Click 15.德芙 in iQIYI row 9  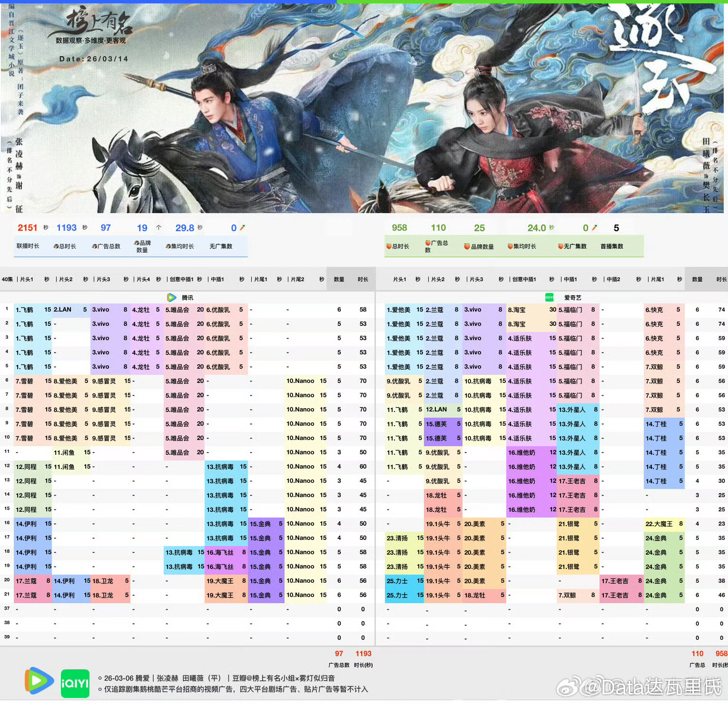(436, 424)
